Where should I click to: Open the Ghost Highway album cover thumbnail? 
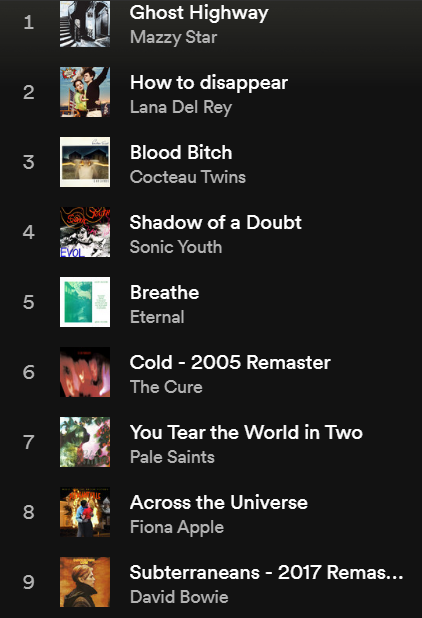coord(85,24)
